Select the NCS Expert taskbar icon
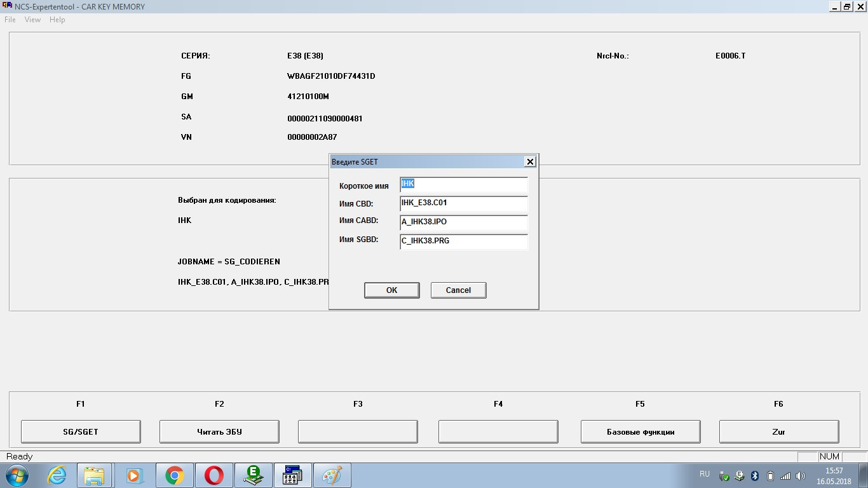 click(x=293, y=475)
